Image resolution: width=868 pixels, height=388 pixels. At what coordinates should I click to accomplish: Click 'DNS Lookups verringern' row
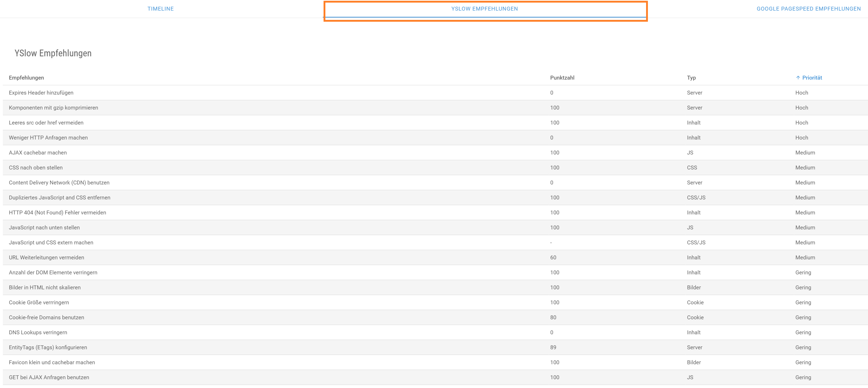click(x=435, y=332)
